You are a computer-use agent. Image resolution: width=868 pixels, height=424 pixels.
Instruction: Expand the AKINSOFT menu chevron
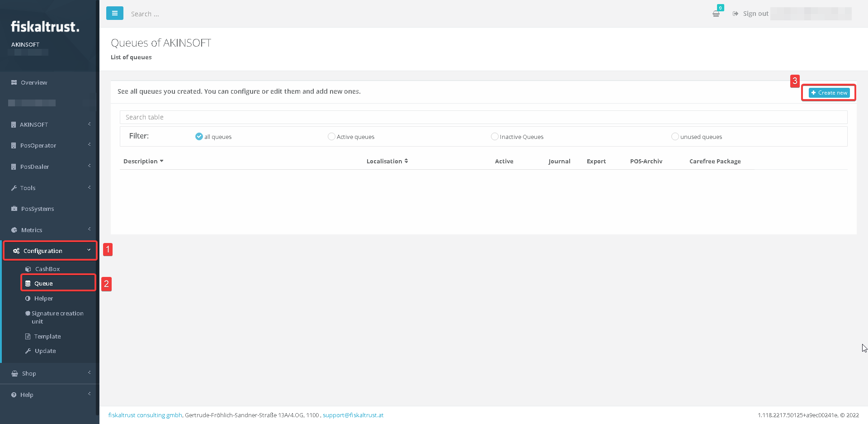pos(89,124)
